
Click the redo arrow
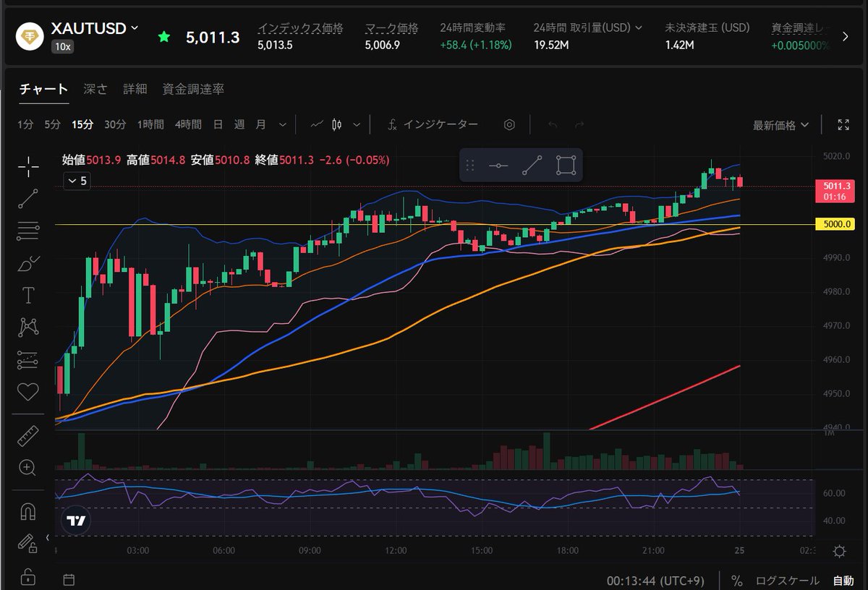pos(579,124)
